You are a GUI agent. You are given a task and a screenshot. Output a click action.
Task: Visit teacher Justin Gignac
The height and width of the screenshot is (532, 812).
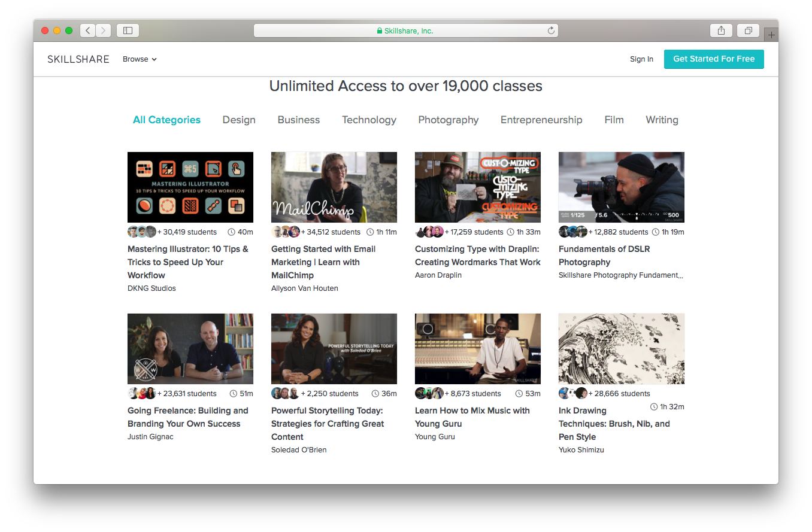coord(150,437)
